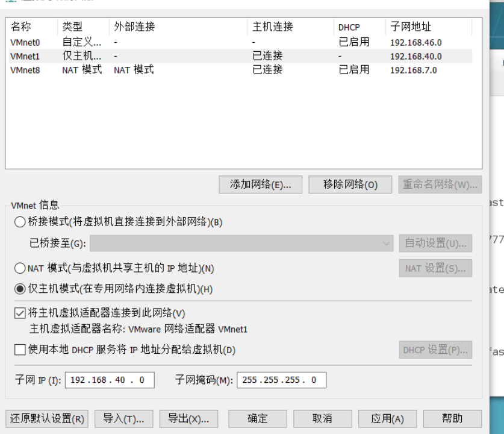The width and height of the screenshot is (504, 434).
Task: Click VMnet8 host connection 已连接 cell
Action: tap(267, 70)
